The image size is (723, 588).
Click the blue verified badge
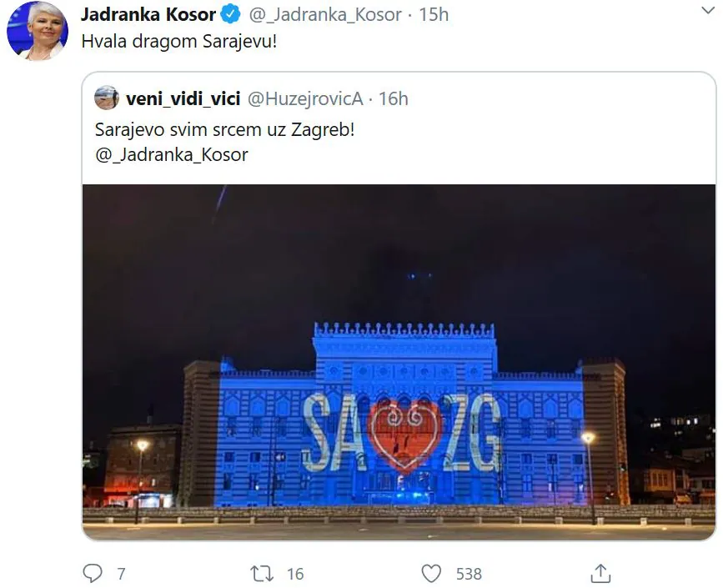230,14
